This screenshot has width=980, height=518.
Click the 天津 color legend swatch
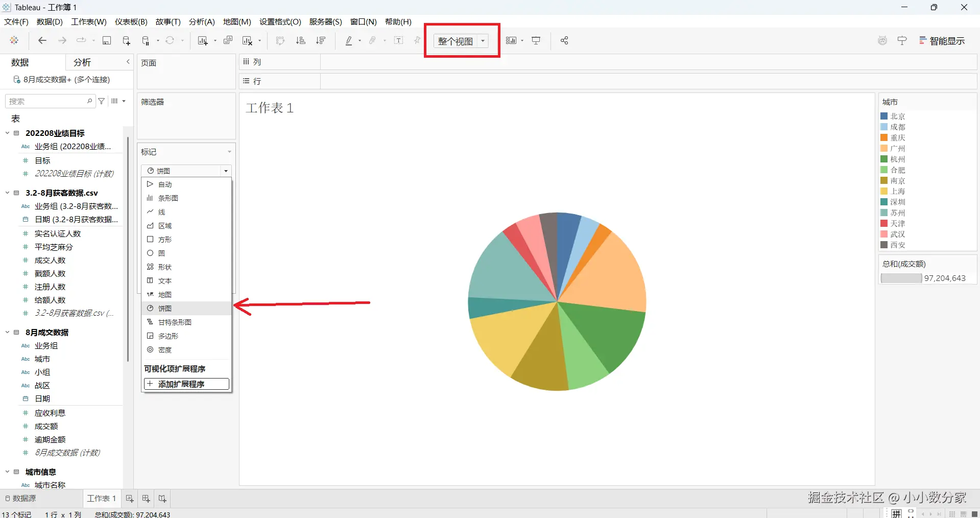tap(884, 223)
